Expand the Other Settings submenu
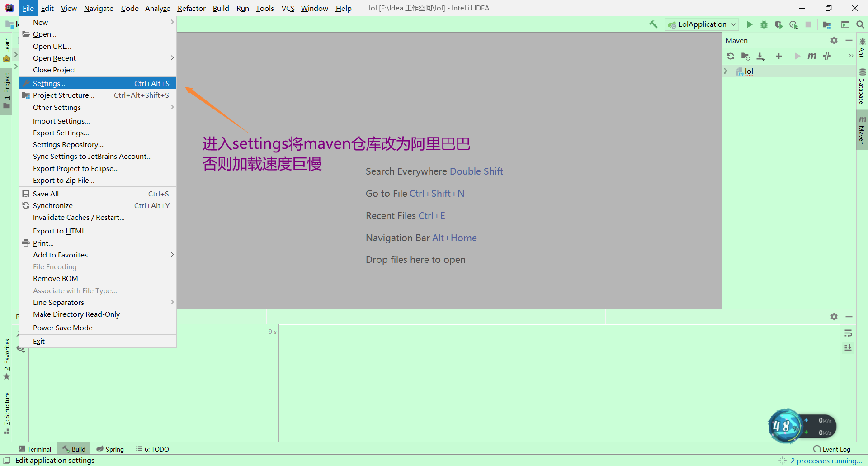 98,107
